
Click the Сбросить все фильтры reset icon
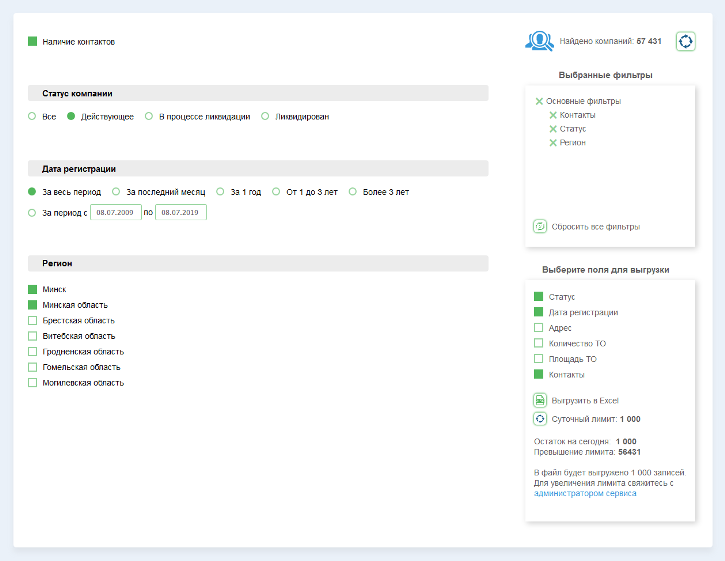pyautogui.click(x=540, y=227)
